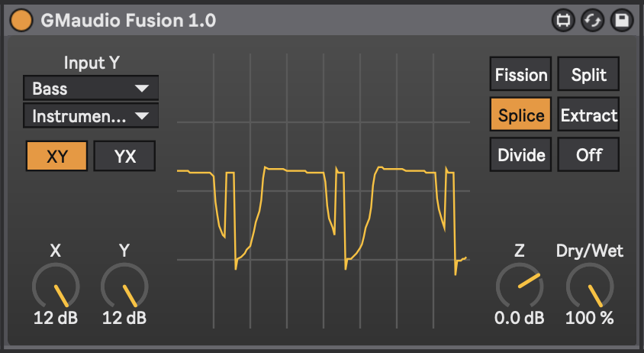
Task: Enable the XY routing mode
Action: [x=56, y=156]
